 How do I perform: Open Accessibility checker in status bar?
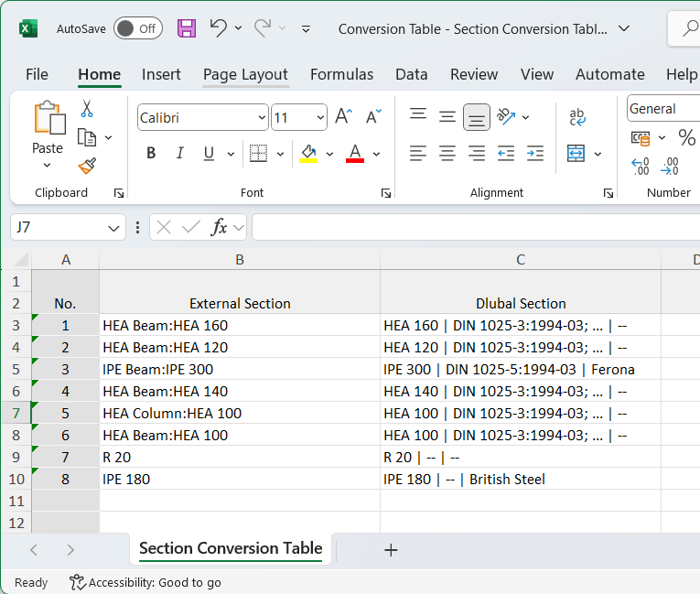[145, 582]
